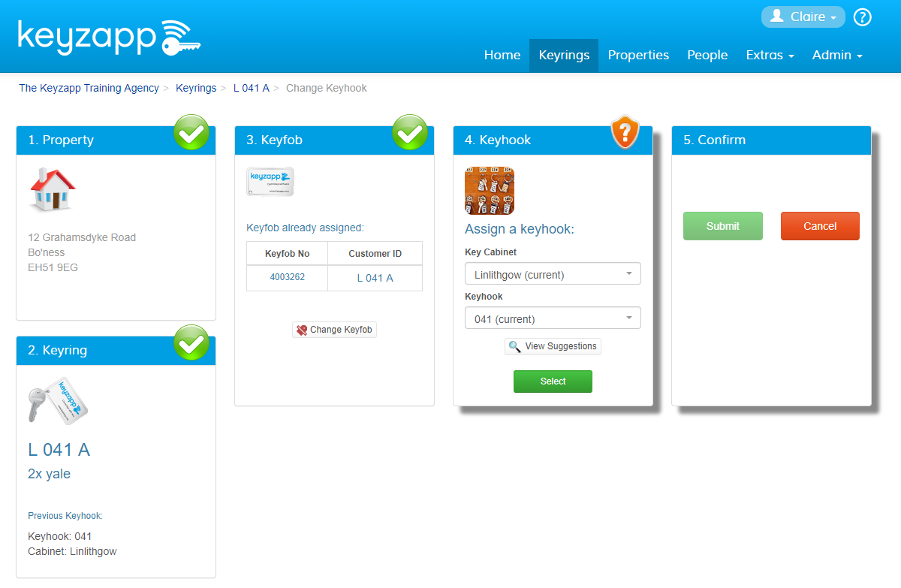The image size is (901, 588).
Task: Open the People tab
Action: (707, 55)
